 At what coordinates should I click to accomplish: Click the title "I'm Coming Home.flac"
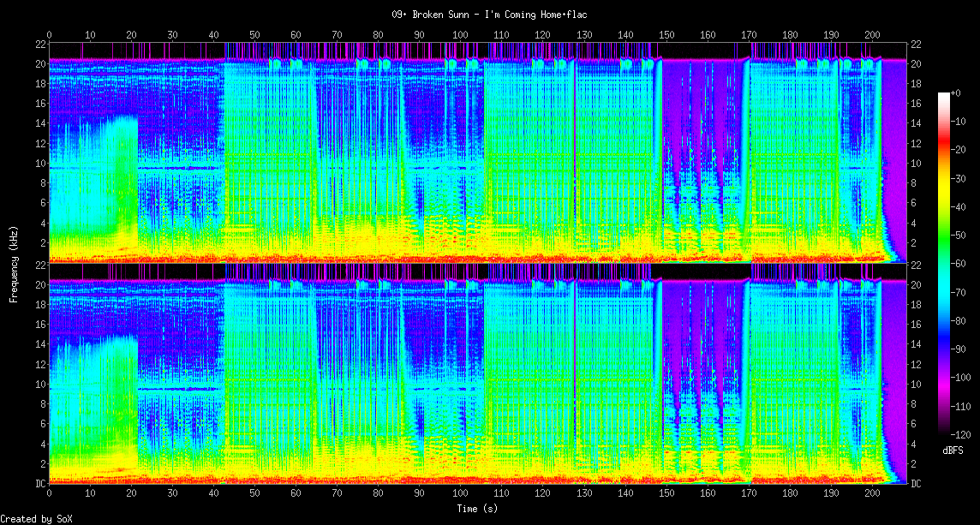tap(489, 15)
